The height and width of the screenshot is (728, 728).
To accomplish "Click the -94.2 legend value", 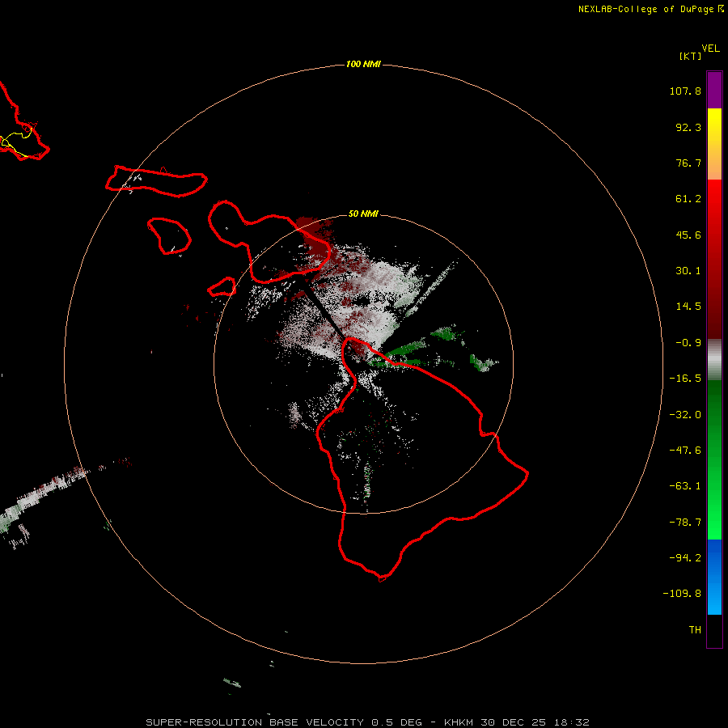I will pyautogui.click(x=685, y=558).
